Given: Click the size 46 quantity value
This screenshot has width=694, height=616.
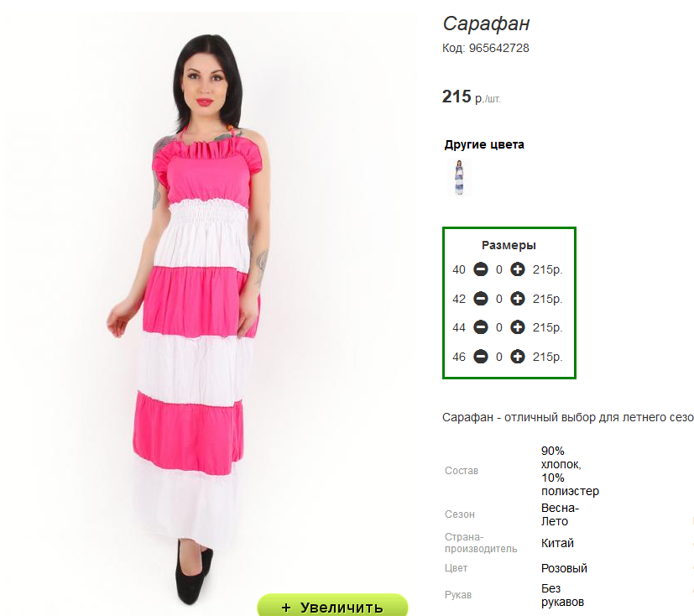Looking at the screenshot, I should 498,358.
